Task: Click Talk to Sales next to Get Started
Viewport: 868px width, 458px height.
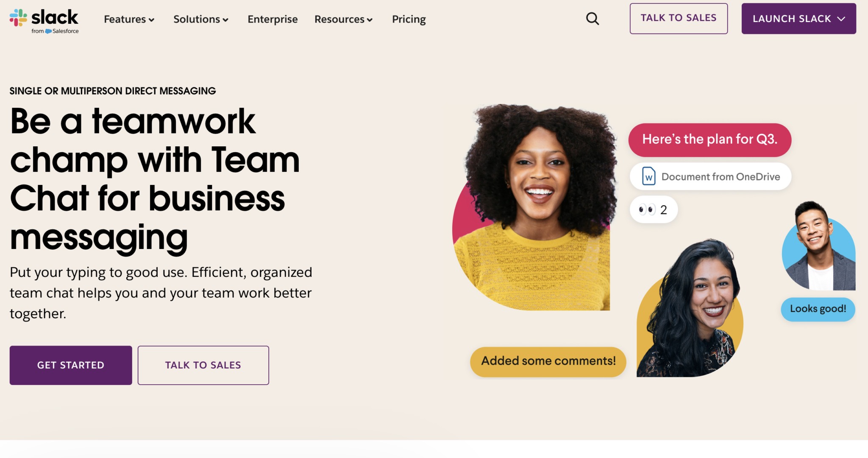Action: [203, 365]
